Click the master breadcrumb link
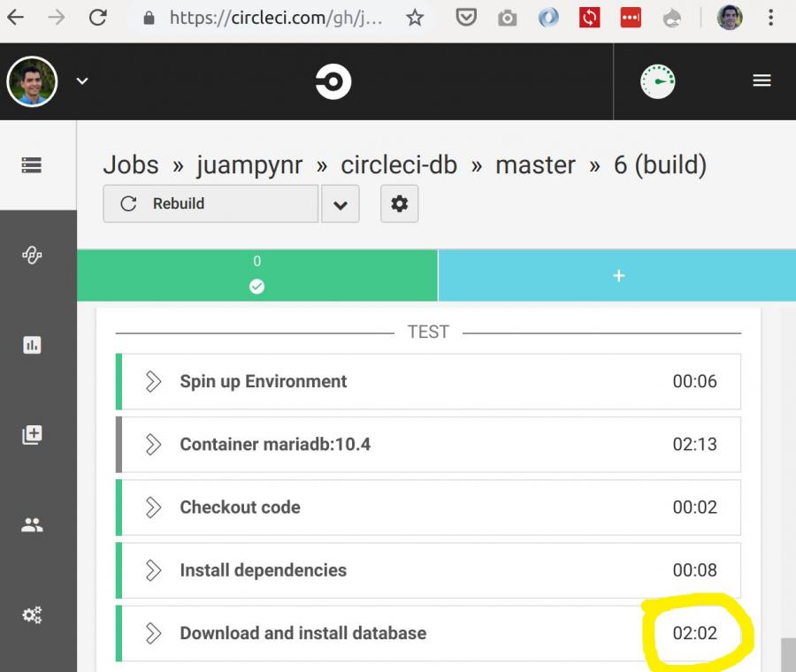 point(536,165)
